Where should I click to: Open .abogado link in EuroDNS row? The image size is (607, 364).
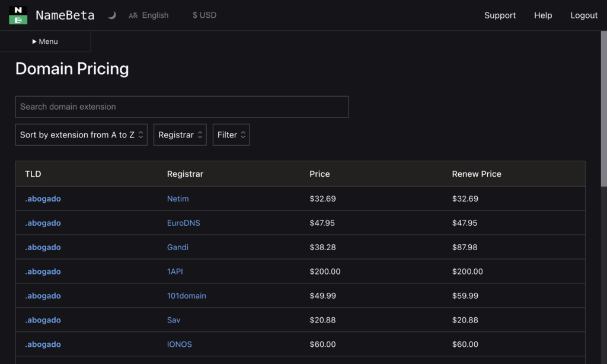(x=43, y=223)
